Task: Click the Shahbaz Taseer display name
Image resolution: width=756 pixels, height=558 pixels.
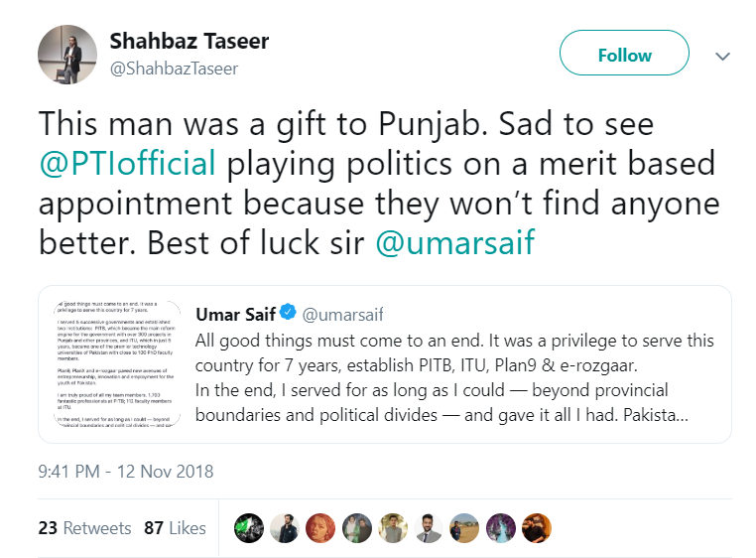Action: click(x=189, y=43)
